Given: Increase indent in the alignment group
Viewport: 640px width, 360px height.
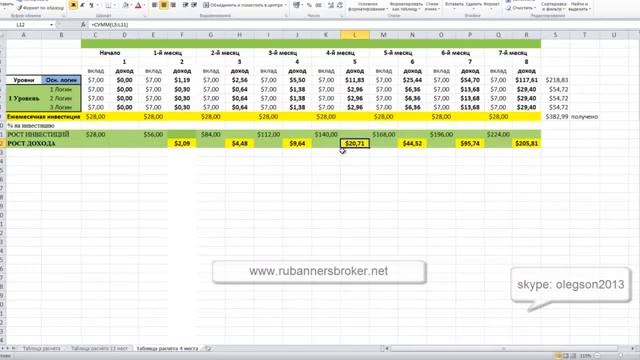Looking at the screenshot, I should [x=194, y=5].
